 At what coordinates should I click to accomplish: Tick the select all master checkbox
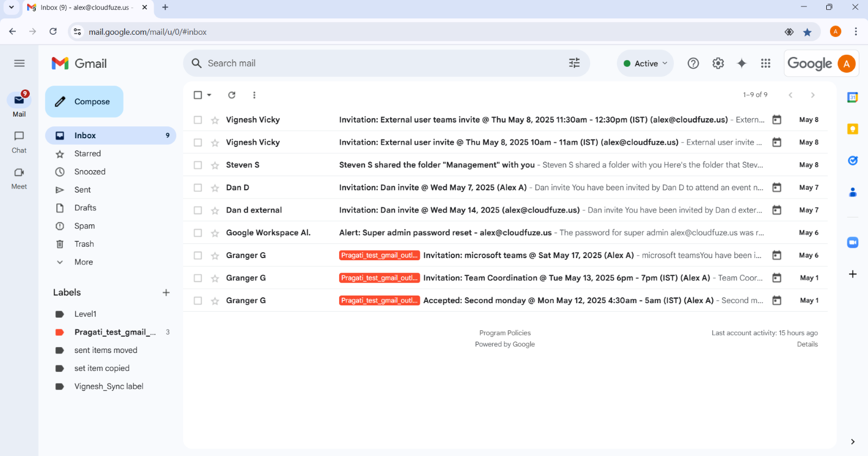[198, 95]
